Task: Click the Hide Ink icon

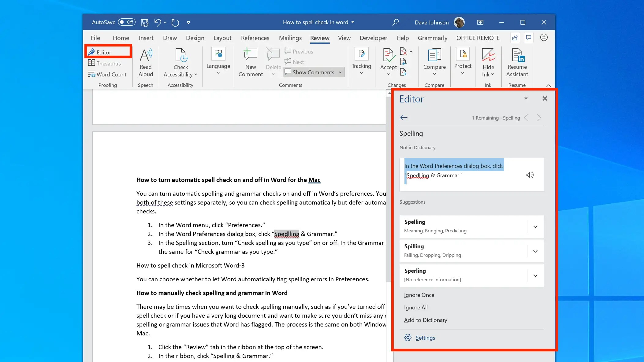Action: [488, 55]
